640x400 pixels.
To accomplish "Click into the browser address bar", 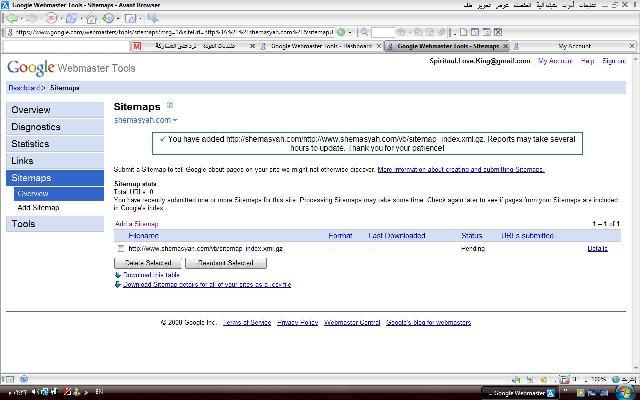I will pos(171,32).
